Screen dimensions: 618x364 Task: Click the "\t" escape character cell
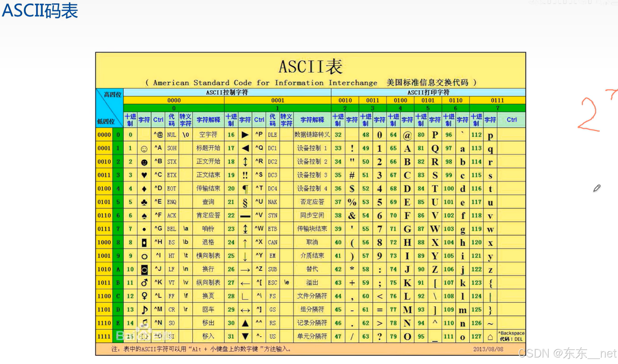(185, 256)
